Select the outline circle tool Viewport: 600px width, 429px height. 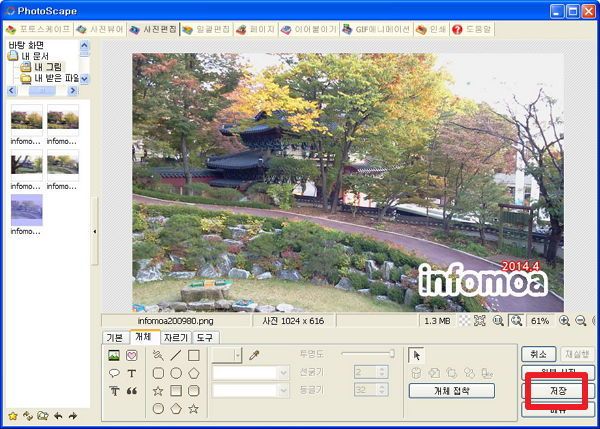coord(176,373)
